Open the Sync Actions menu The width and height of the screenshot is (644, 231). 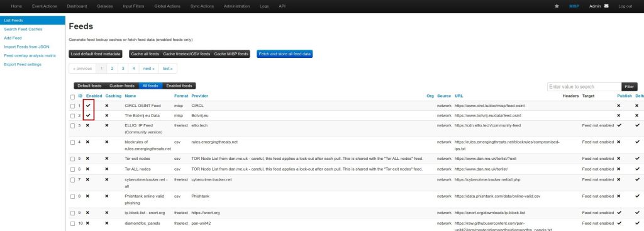(202, 6)
